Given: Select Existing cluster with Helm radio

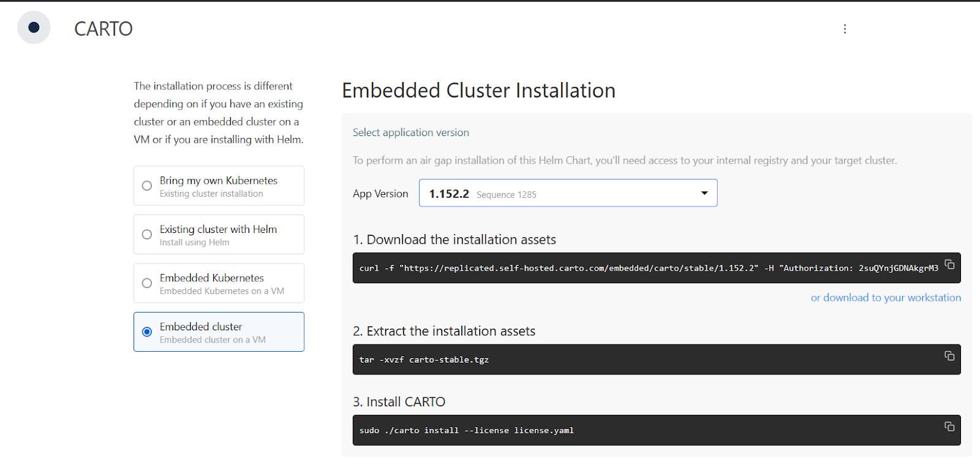Looking at the screenshot, I should (x=147, y=234).
